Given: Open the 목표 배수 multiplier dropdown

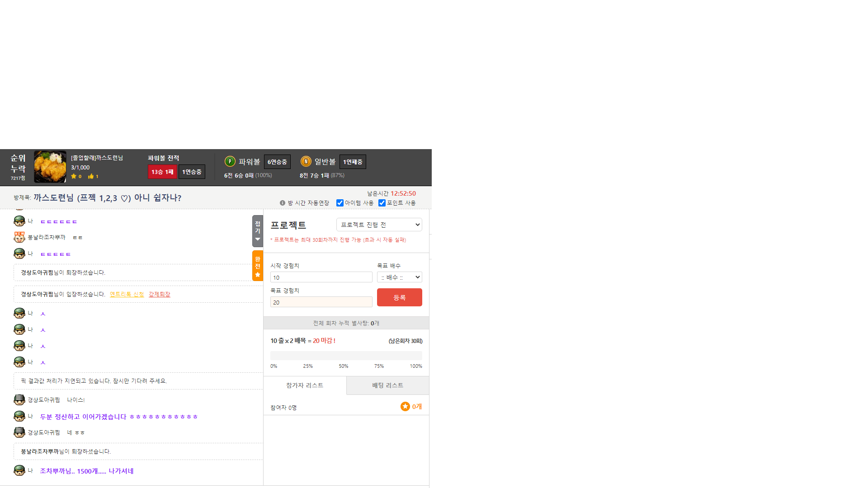Looking at the screenshot, I should click(x=399, y=277).
